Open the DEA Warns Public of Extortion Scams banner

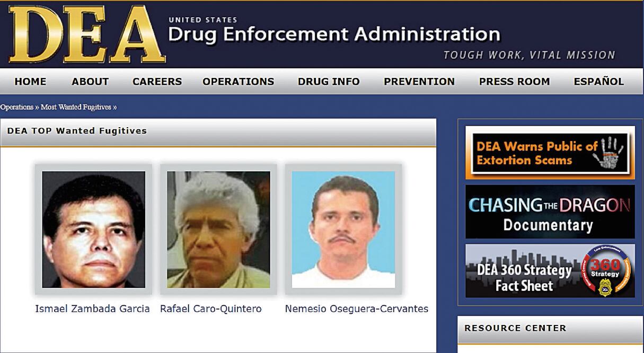550,153
